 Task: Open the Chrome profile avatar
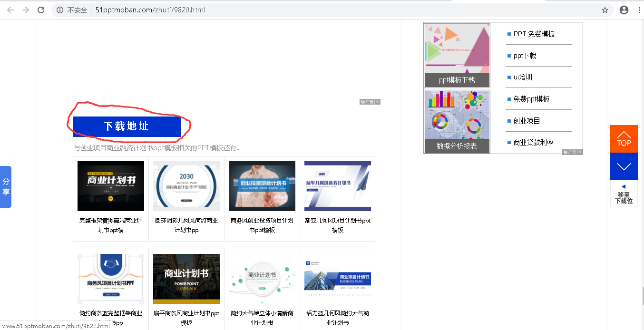[x=624, y=10]
